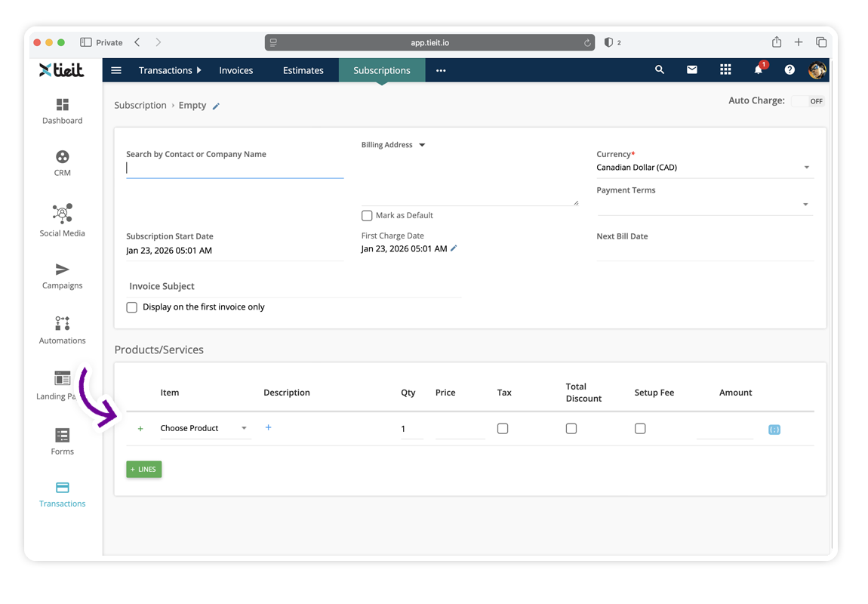Switch to the Estimates tab
The width and height of the screenshot is (868, 604).
click(303, 70)
